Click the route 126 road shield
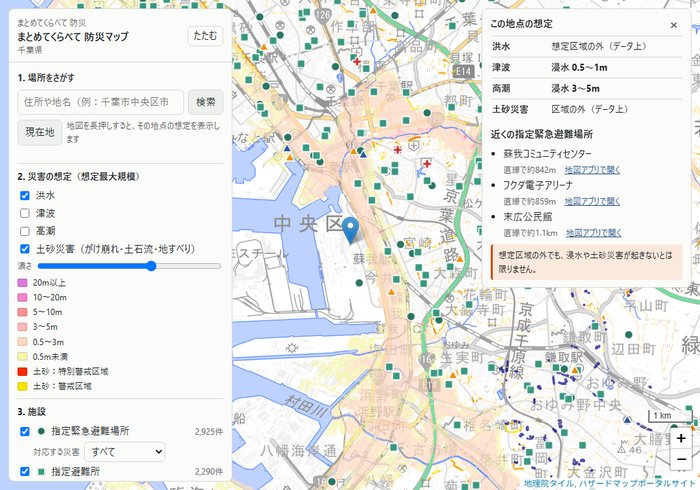 322,15
